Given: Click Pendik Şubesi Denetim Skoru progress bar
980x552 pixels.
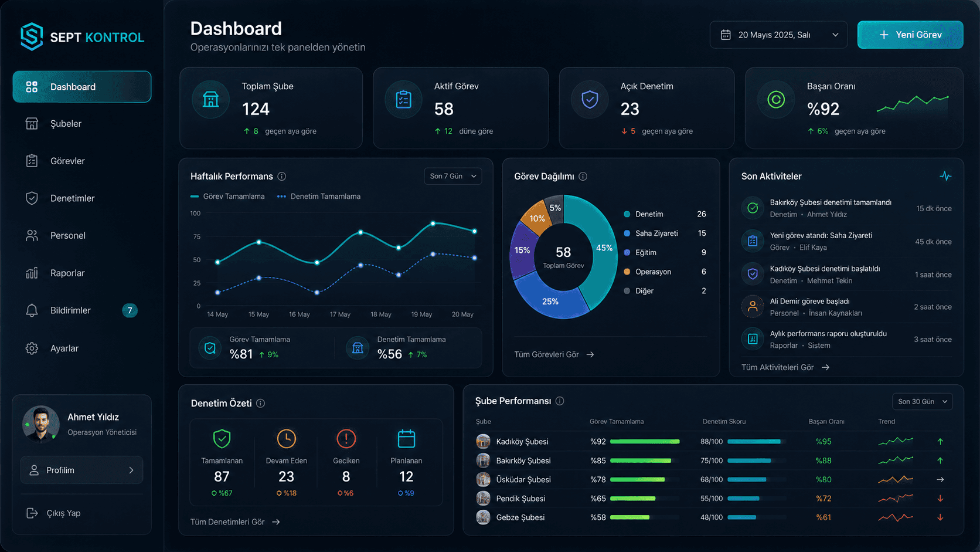Looking at the screenshot, I should [x=757, y=499].
